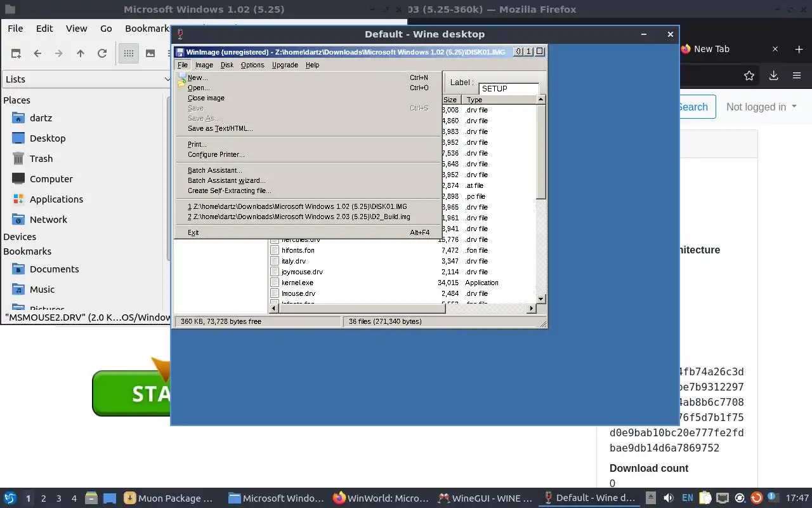Open Firefox downloads panel
The height and width of the screenshot is (508, 812).
click(773, 76)
